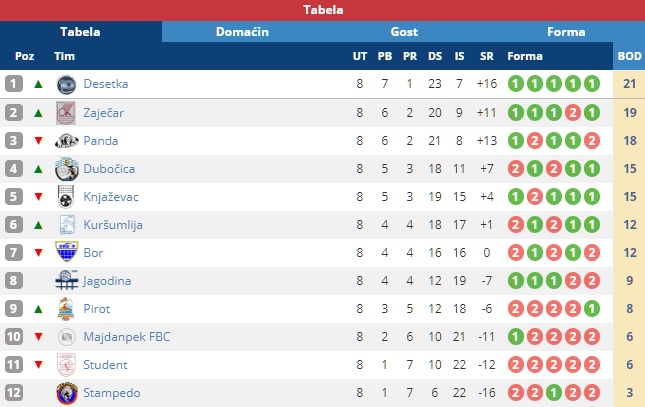Open the Student team link
Viewport: 645px width, 407px height.
point(105,365)
